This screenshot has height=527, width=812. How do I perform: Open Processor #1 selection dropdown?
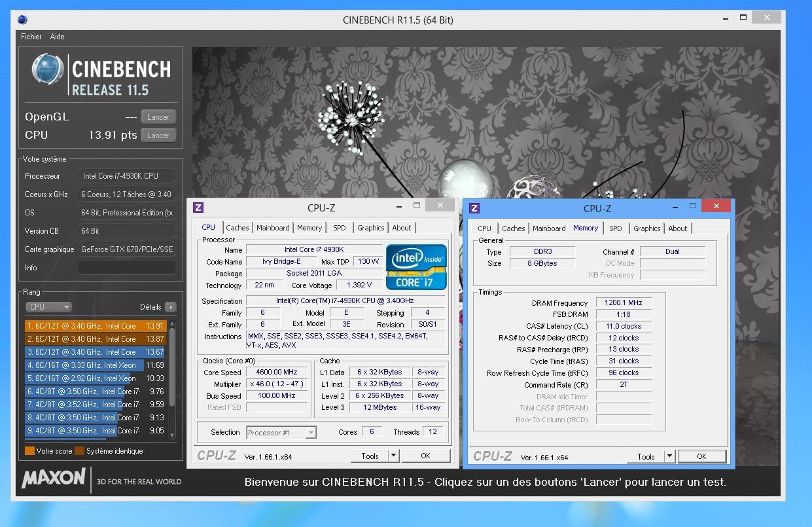pyautogui.click(x=281, y=433)
